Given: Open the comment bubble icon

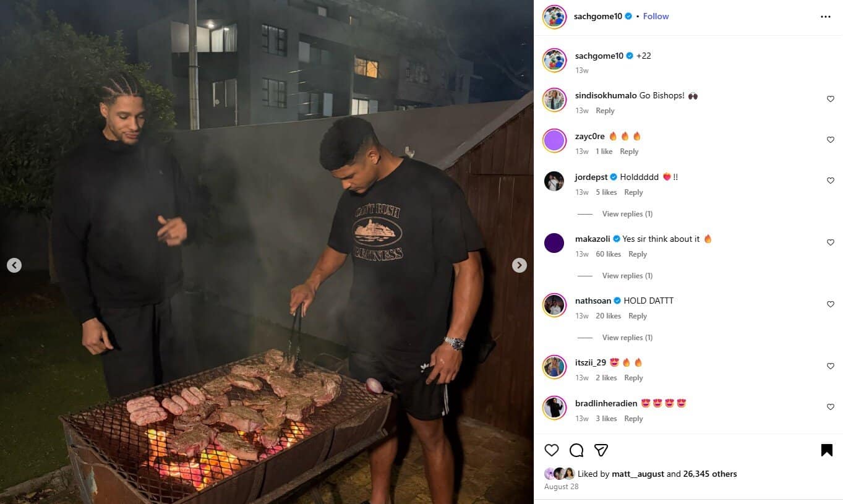Looking at the screenshot, I should [576, 450].
